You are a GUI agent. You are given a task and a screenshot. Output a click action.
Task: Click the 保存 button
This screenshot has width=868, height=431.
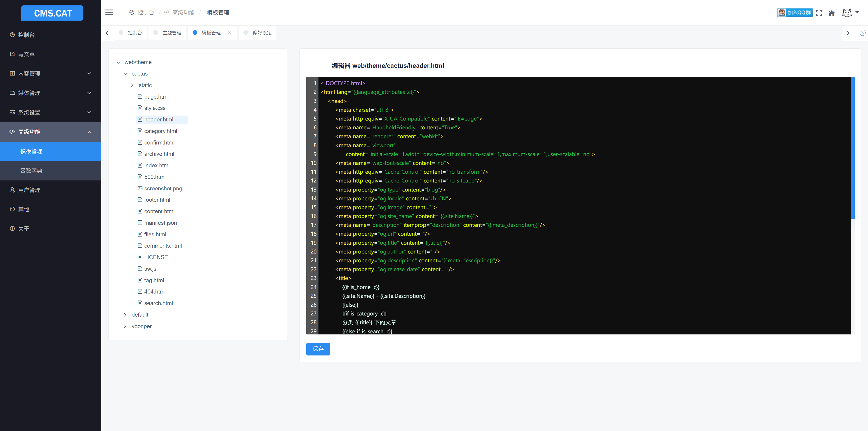pos(318,349)
